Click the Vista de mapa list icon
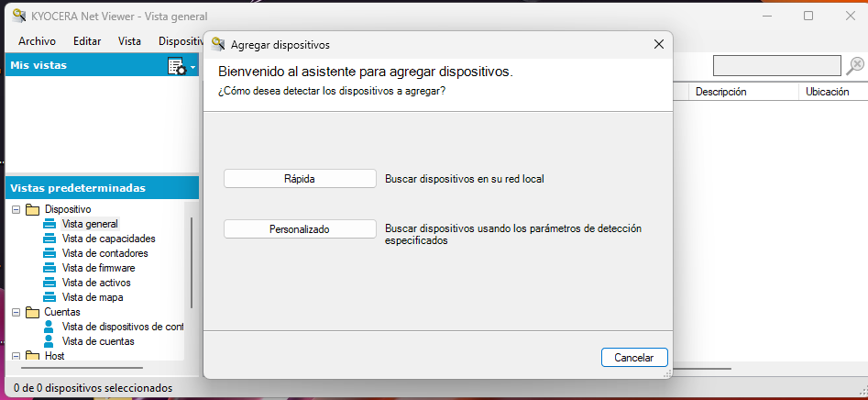Screen dimensions: 868x400 click(49, 297)
